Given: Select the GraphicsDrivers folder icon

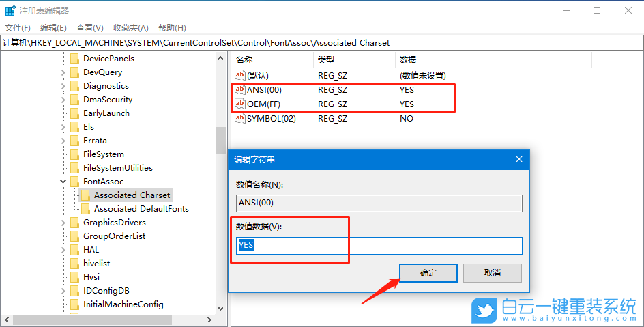Looking at the screenshot, I should [74, 223].
